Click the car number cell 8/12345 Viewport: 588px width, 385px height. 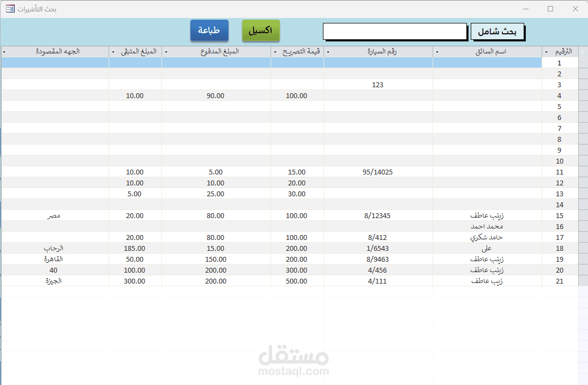[378, 215]
